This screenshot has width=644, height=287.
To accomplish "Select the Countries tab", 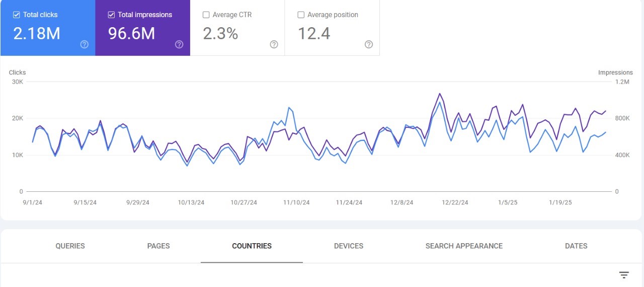I will tap(252, 246).
